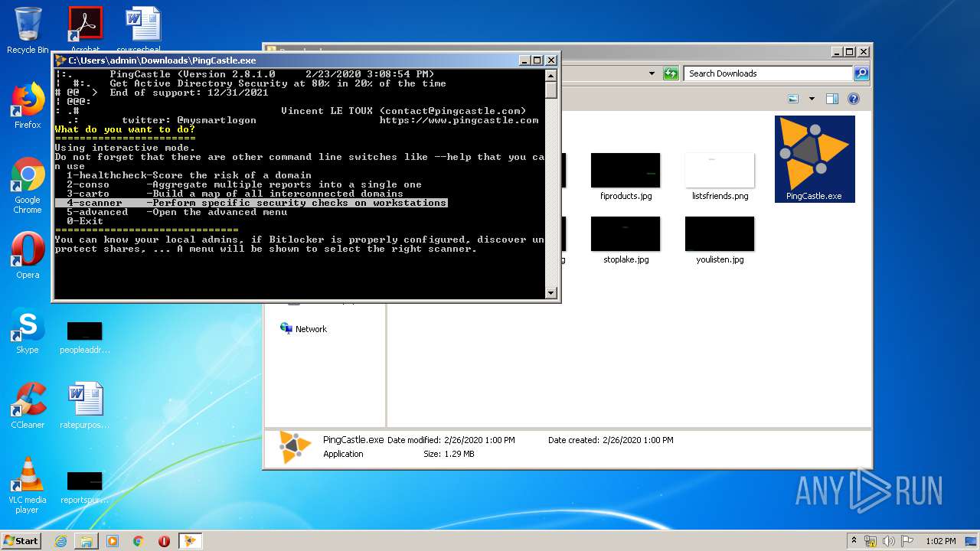Select the reportspur... file on desktop

[85, 487]
